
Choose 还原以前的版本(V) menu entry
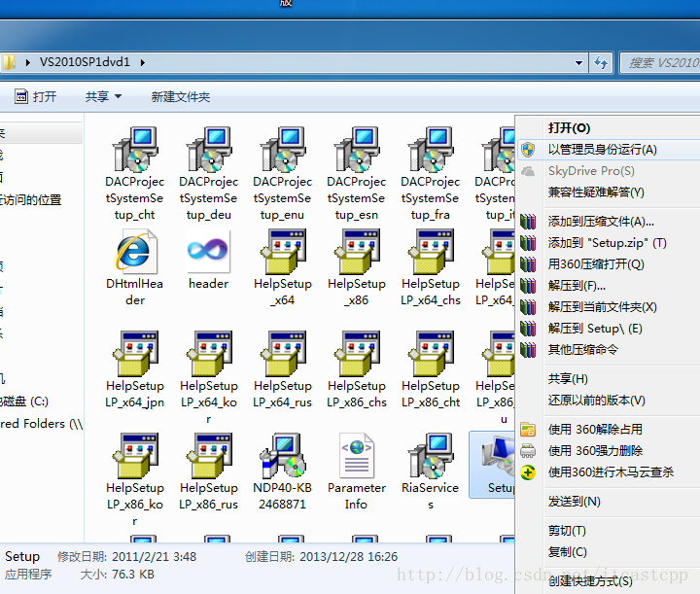596,401
